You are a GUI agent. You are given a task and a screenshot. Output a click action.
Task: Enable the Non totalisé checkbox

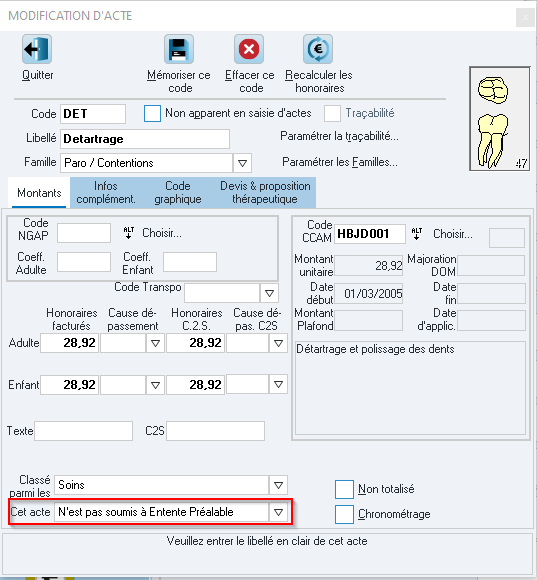pyautogui.click(x=344, y=489)
